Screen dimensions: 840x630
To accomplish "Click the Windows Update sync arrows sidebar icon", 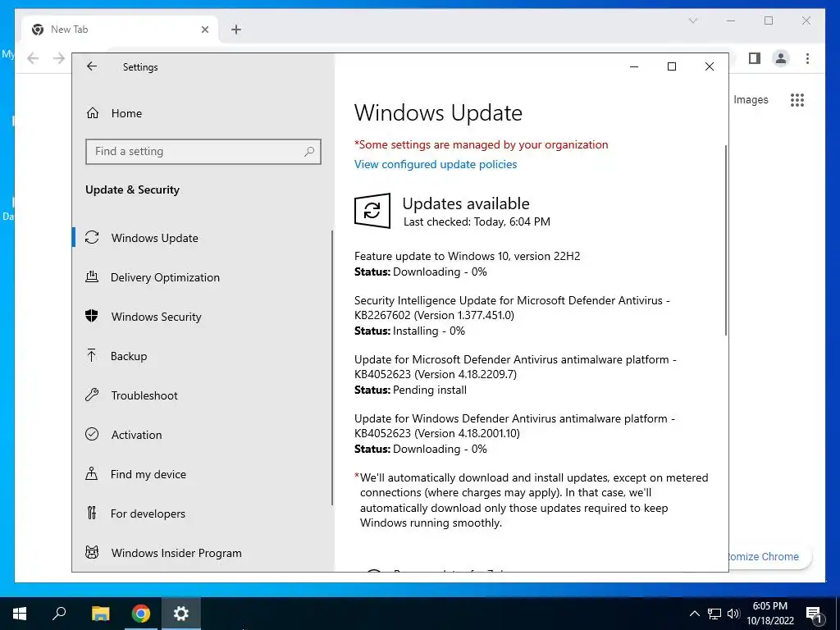I will (92, 237).
